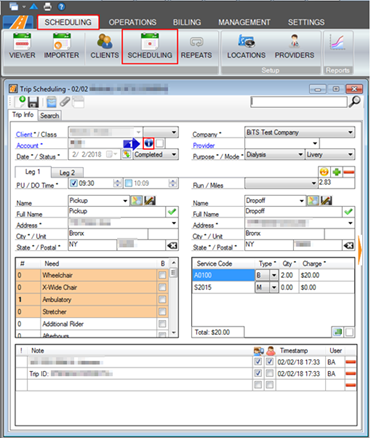371x438 pixels.
Task: Open the Mode dropdown showing Livery
Action: click(x=350, y=155)
